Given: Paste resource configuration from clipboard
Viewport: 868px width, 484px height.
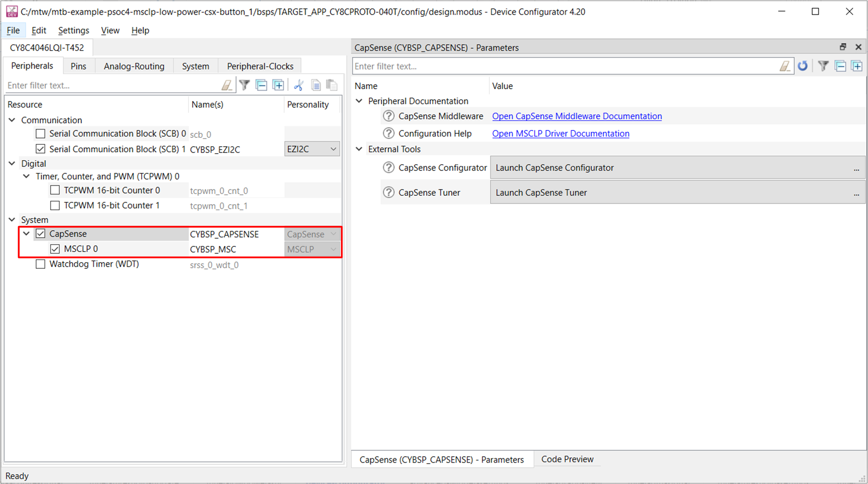Looking at the screenshot, I should (331, 85).
